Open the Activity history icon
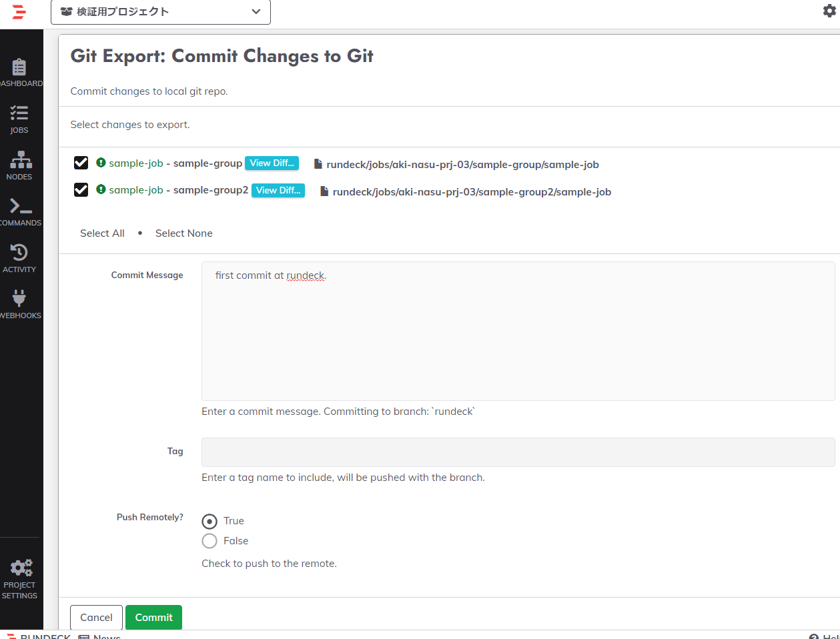 tap(19, 253)
